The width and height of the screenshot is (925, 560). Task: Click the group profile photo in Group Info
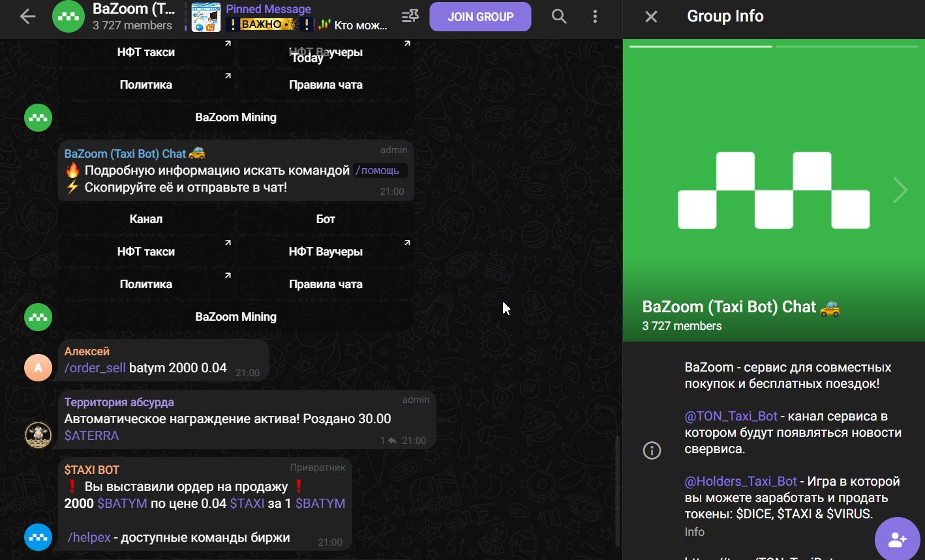pos(774,190)
